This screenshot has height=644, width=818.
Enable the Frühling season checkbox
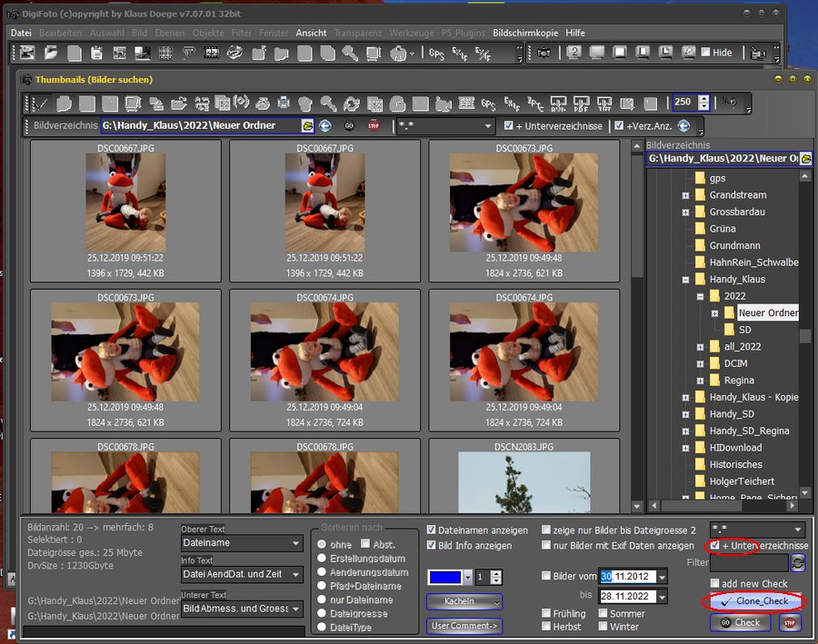545,614
